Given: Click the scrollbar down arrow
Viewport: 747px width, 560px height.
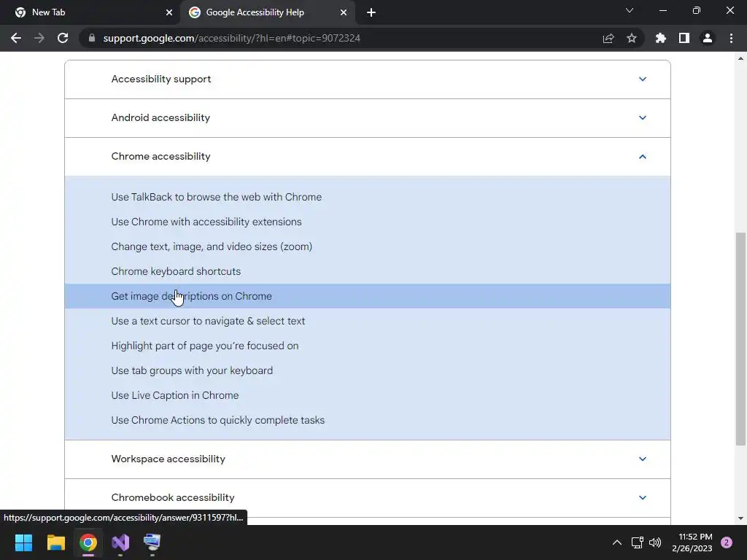Looking at the screenshot, I should pyautogui.click(x=740, y=518).
